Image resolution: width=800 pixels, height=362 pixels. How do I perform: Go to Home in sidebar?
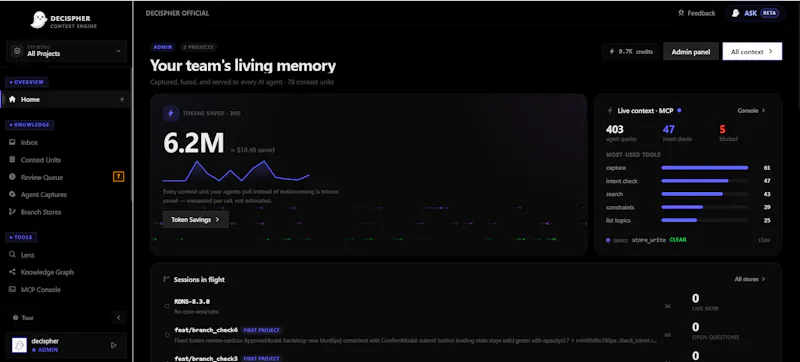[x=65, y=99]
